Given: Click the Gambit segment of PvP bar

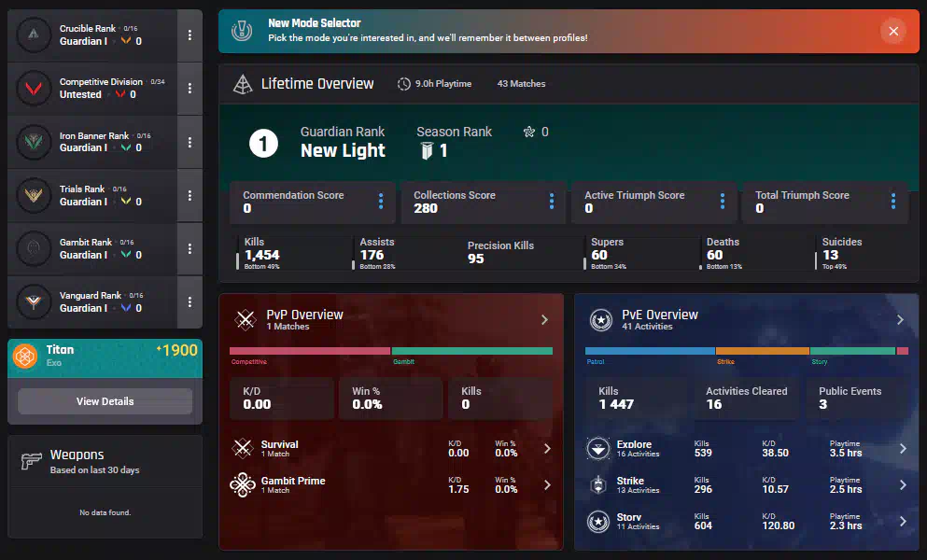Looking at the screenshot, I should [x=472, y=351].
